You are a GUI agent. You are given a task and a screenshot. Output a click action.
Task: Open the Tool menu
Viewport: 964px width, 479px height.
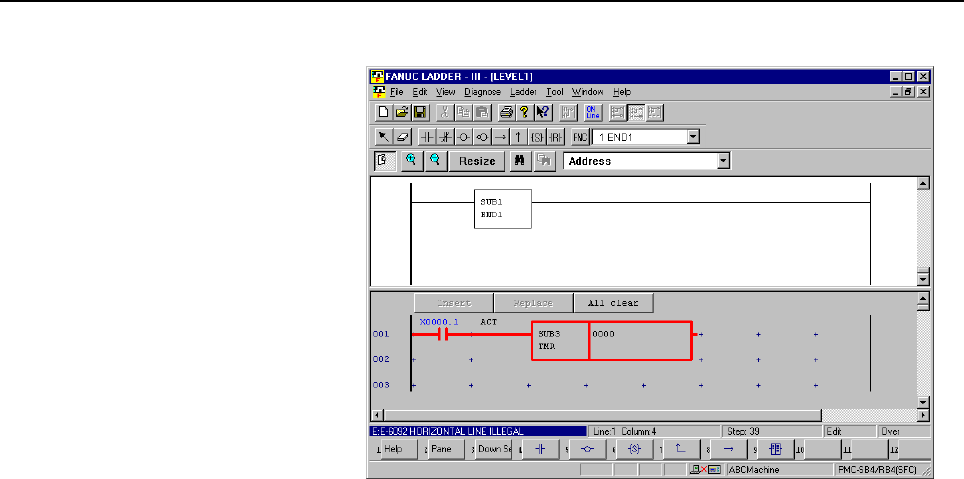tap(555, 92)
